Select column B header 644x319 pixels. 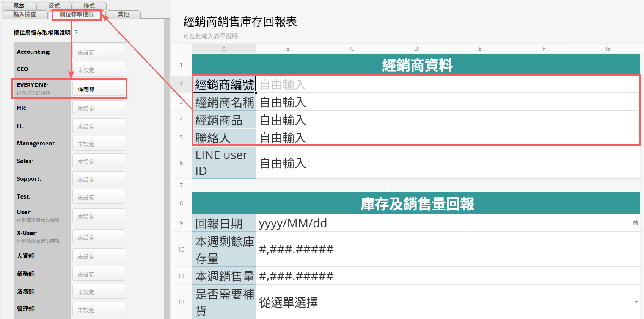coord(288,48)
